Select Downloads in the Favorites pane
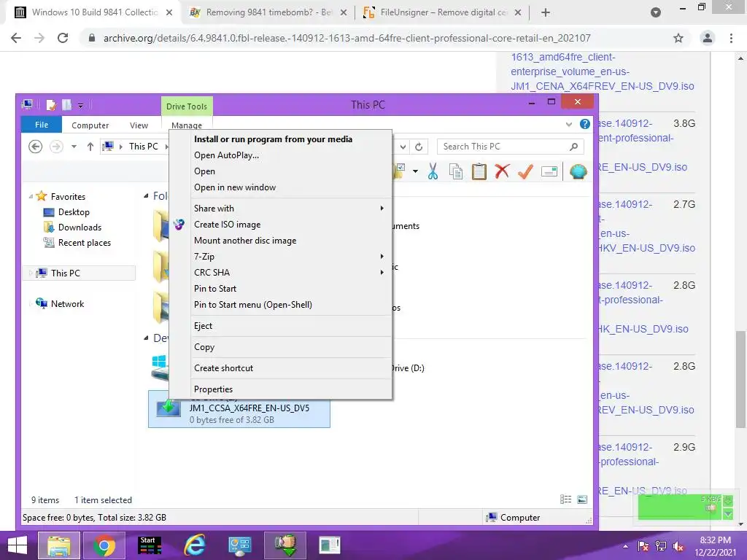The width and height of the screenshot is (747, 560). [80, 227]
